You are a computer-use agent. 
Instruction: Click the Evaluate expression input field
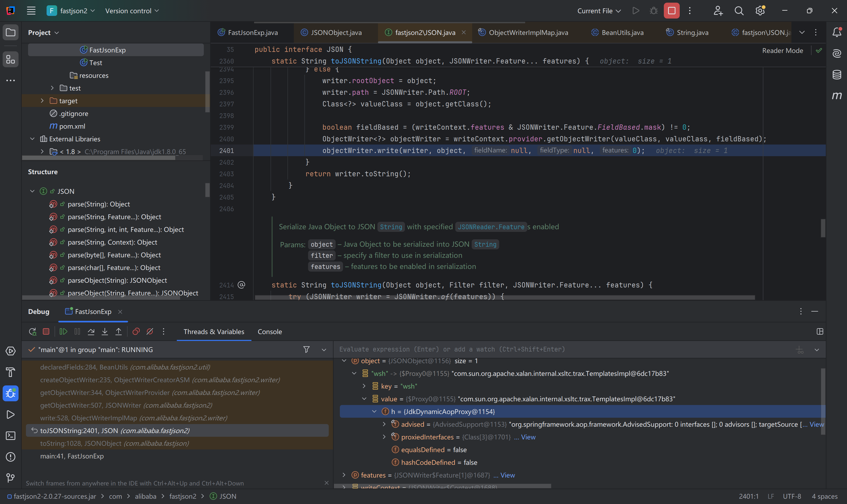tap(564, 349)
